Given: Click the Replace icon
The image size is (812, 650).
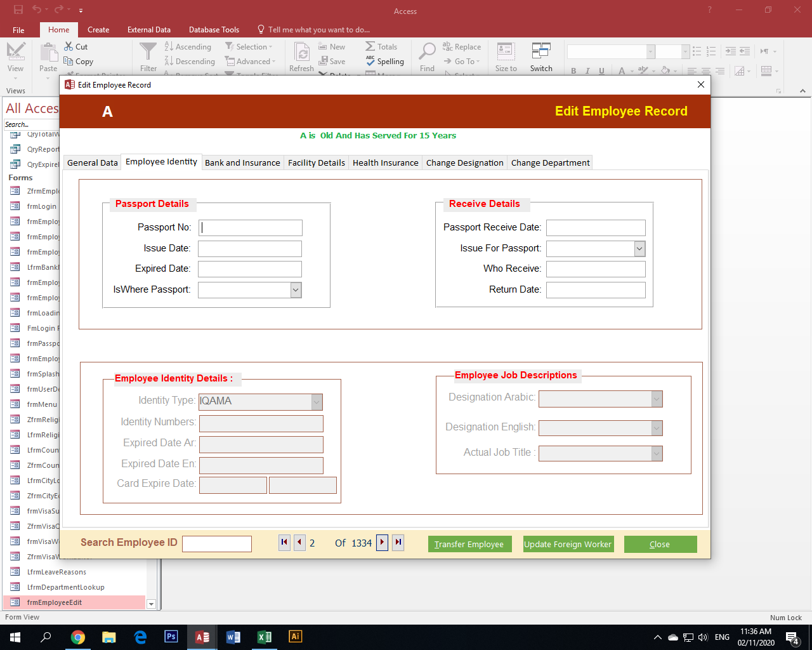Looking at the screenshot, I should pos(448,46).
